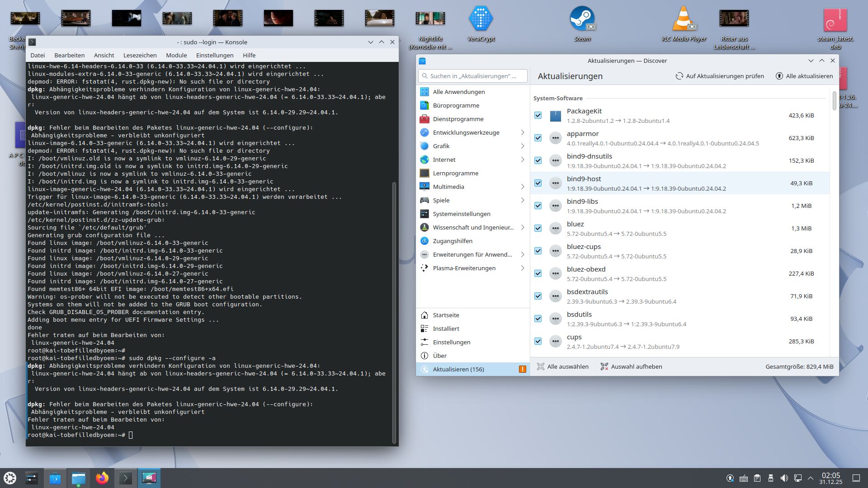The height and width of the screenshot is (488, 868).
Task: Expand Plasma-Erweiterungen submenu arrow
Action: tap(522, 268)
